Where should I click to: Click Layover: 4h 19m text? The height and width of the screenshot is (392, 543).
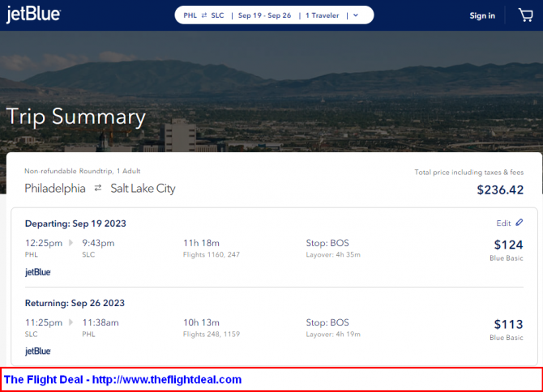click(x=333, y=334)
